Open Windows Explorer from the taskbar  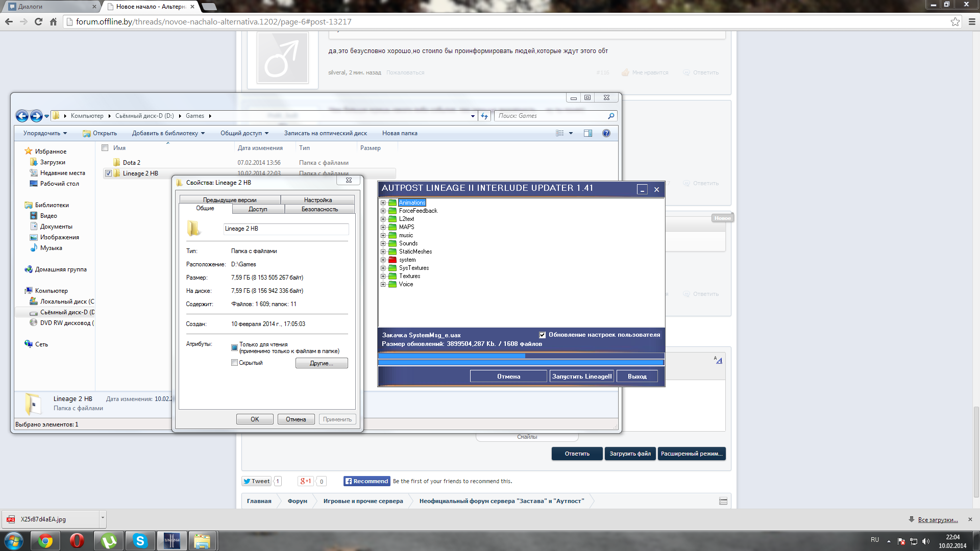pyautogui.click(x=203, y=541)
